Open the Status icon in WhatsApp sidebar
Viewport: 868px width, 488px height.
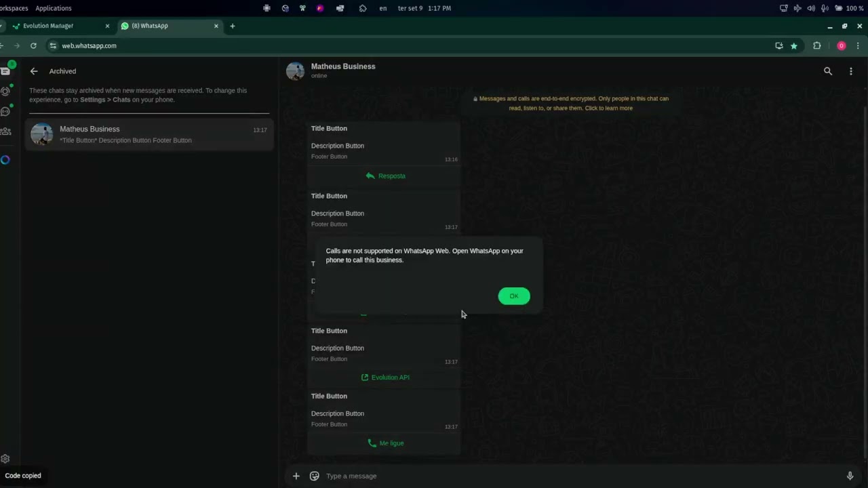[5, 91]
